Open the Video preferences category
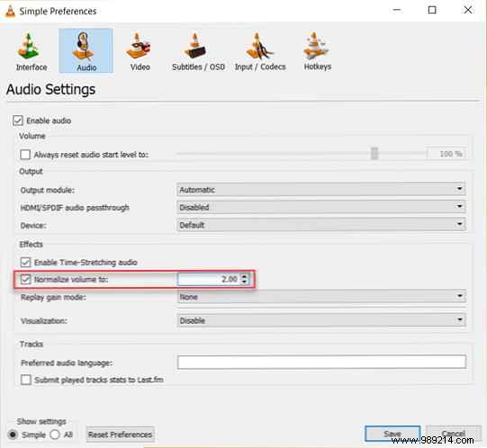 [140, 51]
